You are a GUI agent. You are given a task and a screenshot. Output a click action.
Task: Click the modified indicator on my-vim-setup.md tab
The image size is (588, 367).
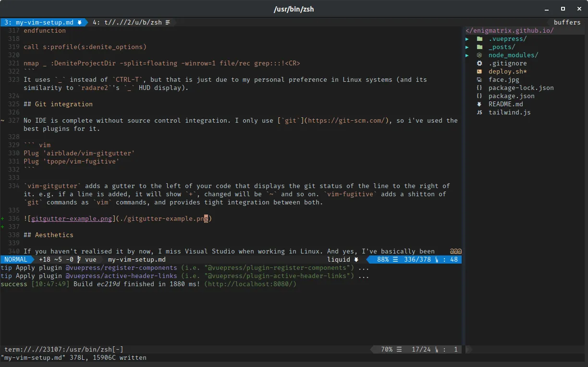80,22
